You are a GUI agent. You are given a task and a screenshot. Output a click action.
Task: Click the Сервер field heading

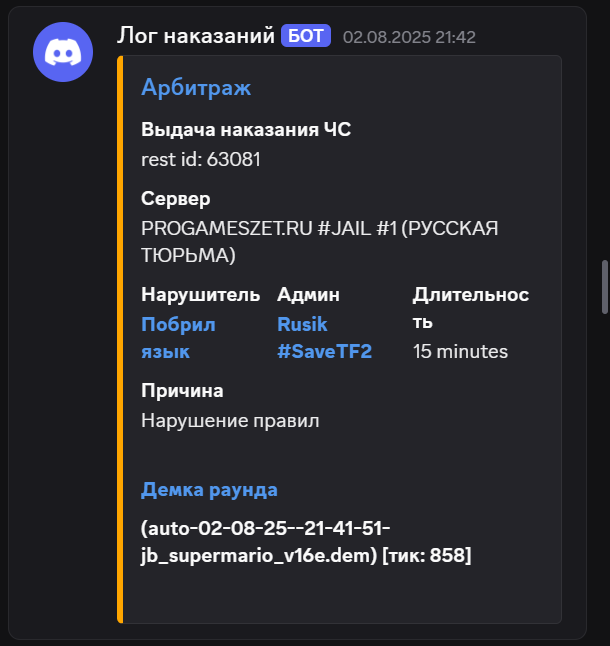click(x=175, y=199)
